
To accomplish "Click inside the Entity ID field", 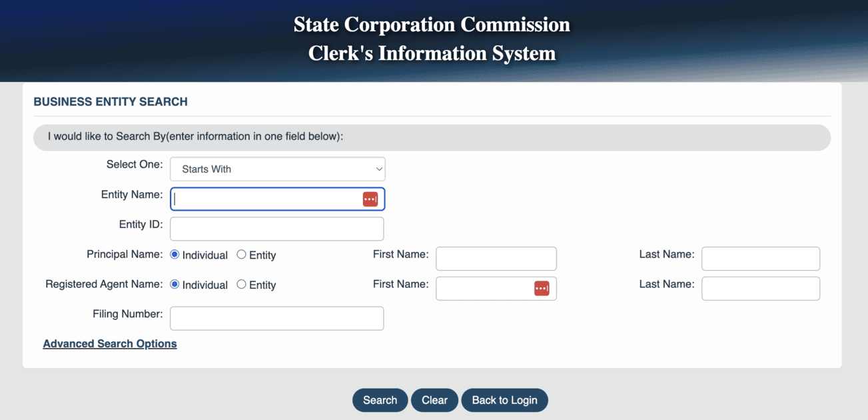I will coord(276,229).
